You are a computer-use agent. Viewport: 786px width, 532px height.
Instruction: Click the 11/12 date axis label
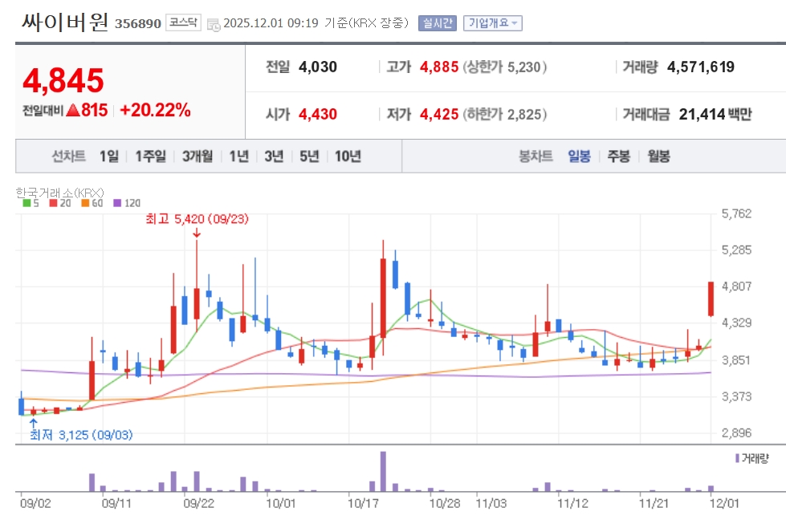(x=572, y=503)
